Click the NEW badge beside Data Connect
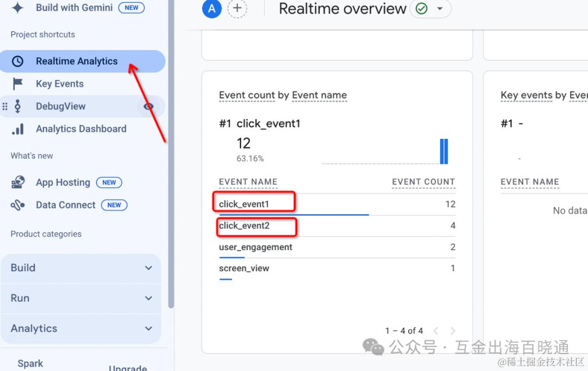The width and height of the screenshot is (588, 371). tap(114, 205)
